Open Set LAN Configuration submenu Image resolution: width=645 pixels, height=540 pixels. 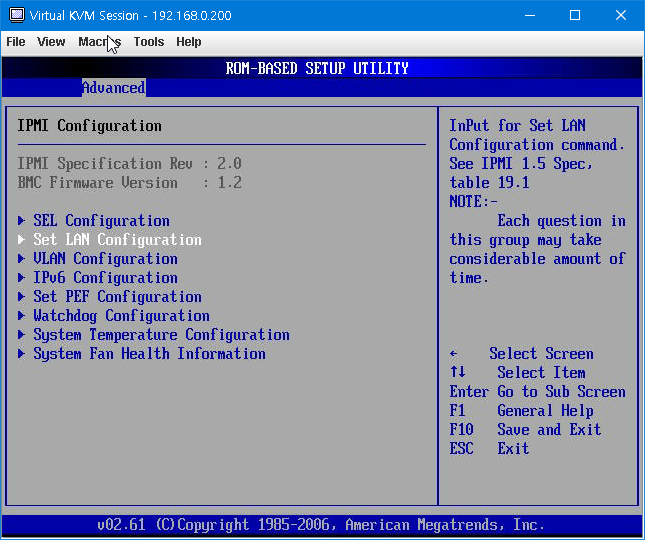click(117, 240)
